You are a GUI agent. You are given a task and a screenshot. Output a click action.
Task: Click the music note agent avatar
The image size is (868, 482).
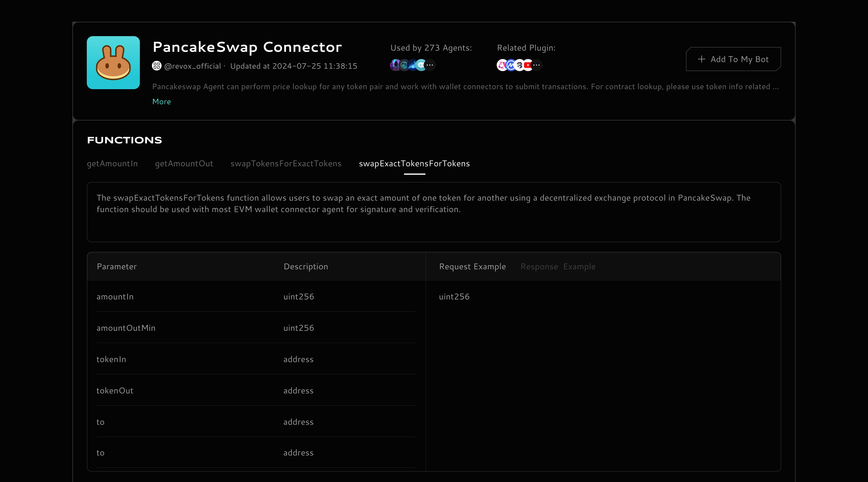404,65
